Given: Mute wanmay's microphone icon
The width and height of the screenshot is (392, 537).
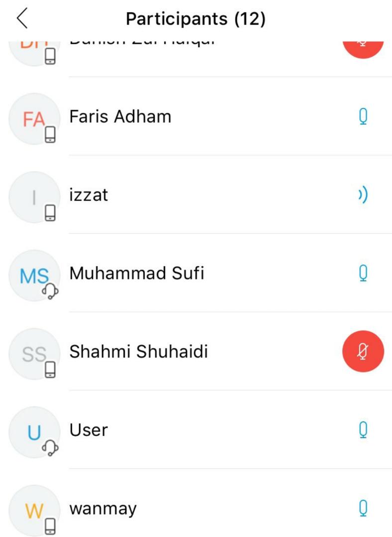Looking at the screenshot, I should (x=363, y=508).
